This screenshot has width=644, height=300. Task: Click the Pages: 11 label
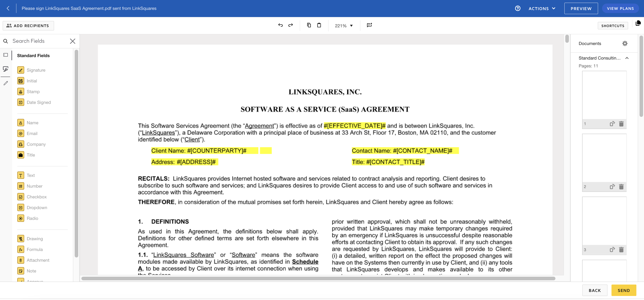pyautogui.click(x=588, y=66)
